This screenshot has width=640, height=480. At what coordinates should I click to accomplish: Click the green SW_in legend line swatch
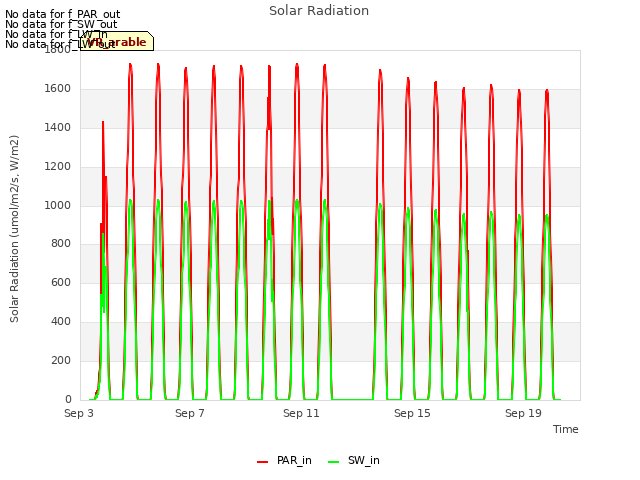click(333, 462)
